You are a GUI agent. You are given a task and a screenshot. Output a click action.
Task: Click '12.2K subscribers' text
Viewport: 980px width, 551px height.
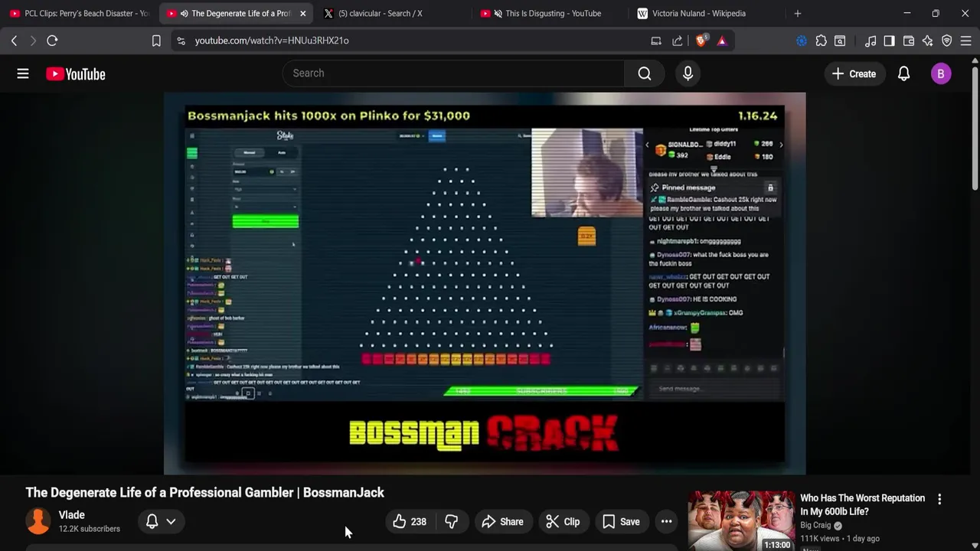point(90,529)
